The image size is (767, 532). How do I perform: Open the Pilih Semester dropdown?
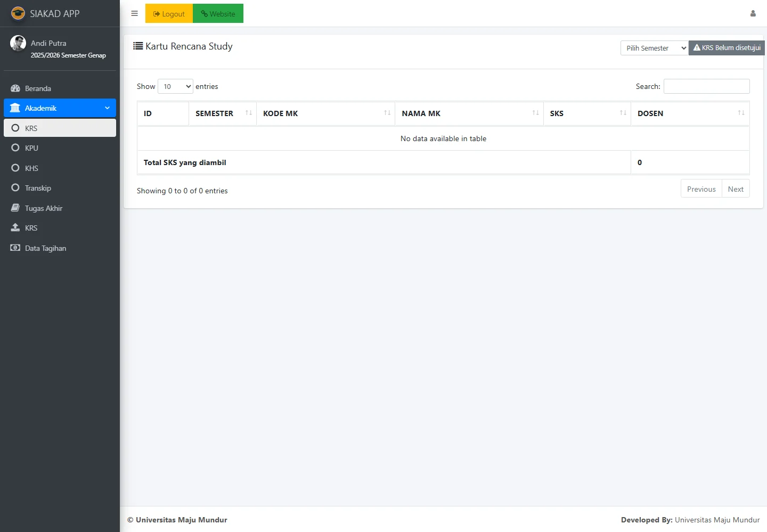click(654, 48)
